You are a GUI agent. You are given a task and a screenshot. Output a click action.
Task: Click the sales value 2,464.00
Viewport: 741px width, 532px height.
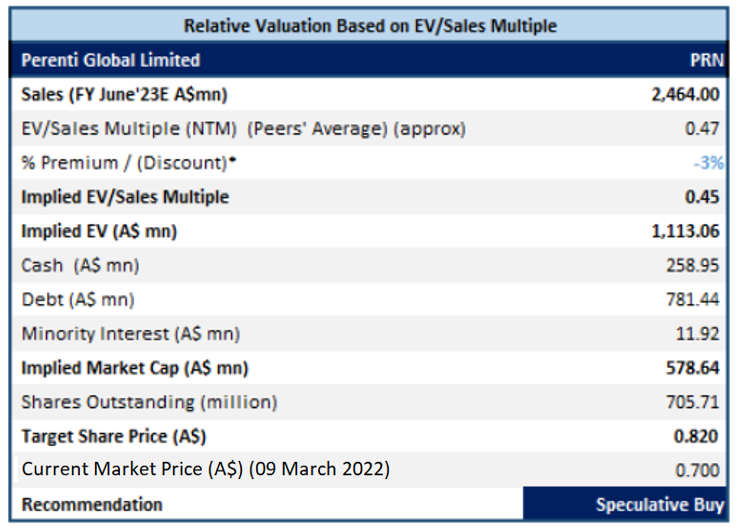(x=685, y=94)
